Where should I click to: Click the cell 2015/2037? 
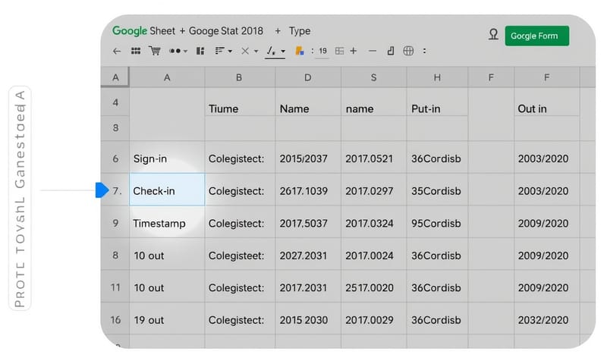(x=308, y=158)
